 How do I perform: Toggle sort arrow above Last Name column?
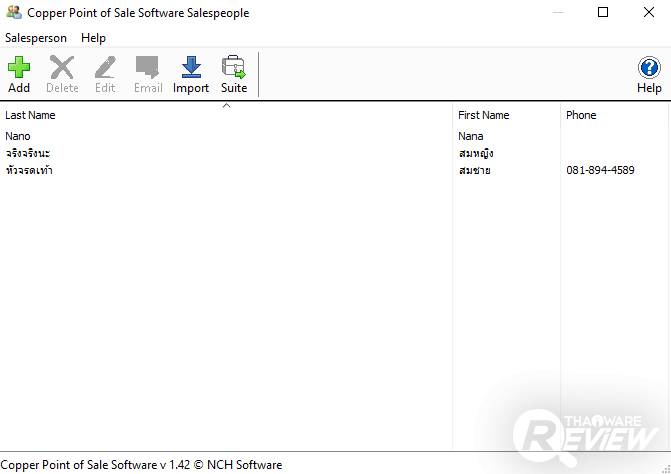(226, 106)
